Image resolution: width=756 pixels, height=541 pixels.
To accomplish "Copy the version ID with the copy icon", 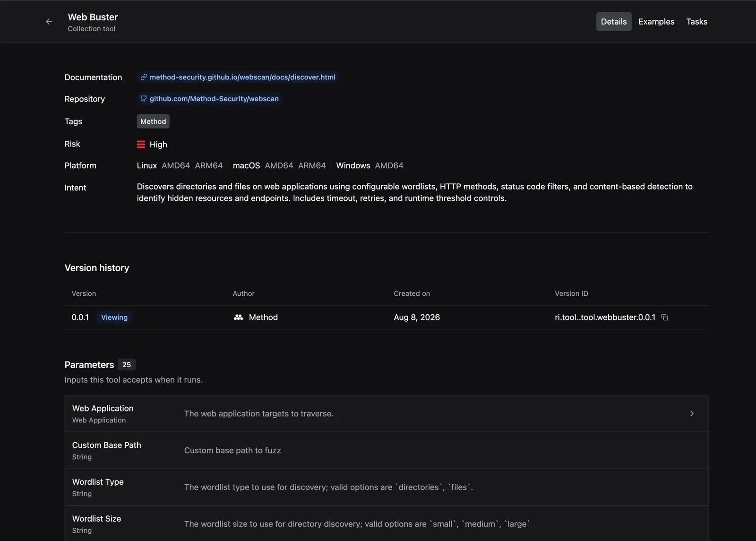I will click(665, 318).
